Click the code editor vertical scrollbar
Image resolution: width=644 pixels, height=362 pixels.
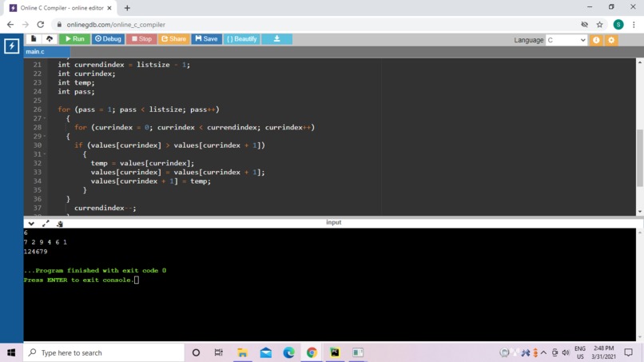[x=639, y=157]
